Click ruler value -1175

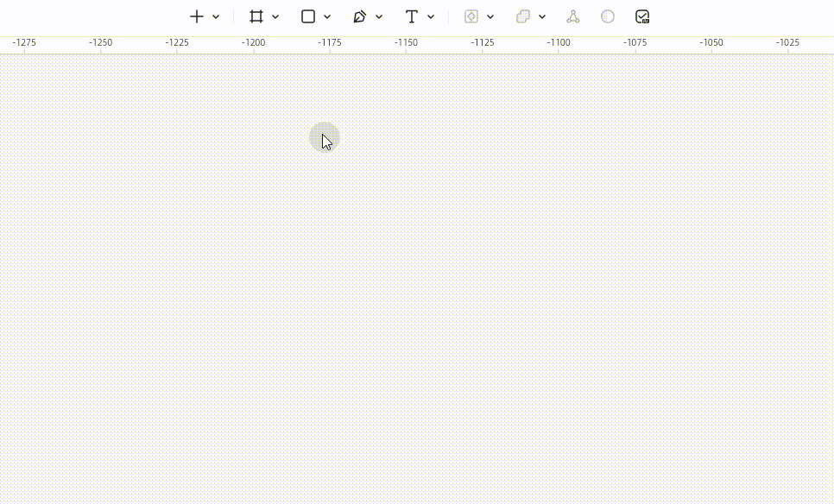tap(329, 42)
